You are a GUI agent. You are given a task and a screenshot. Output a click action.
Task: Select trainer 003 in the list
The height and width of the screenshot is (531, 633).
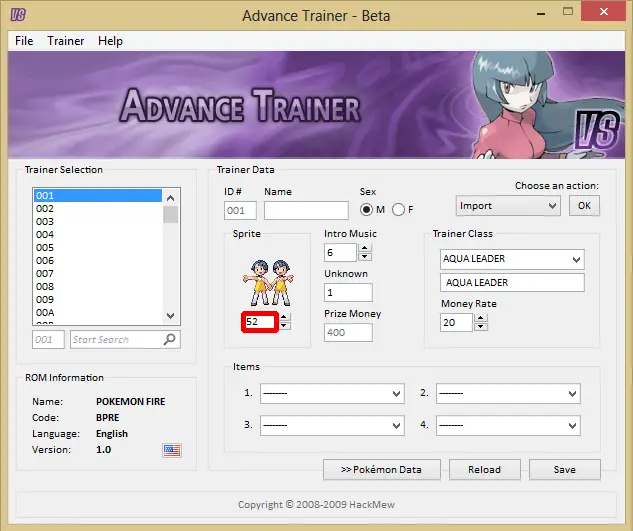98,221
